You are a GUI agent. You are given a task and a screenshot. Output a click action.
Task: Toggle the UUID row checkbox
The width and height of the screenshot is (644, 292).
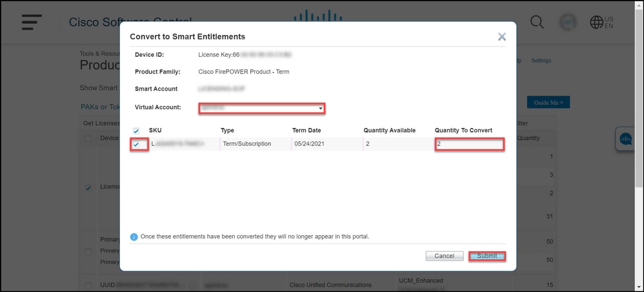[88, 284]
